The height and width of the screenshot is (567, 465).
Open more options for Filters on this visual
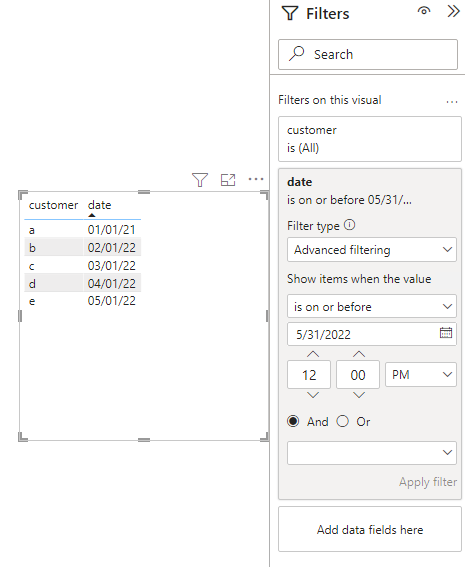tap(452, 102)
